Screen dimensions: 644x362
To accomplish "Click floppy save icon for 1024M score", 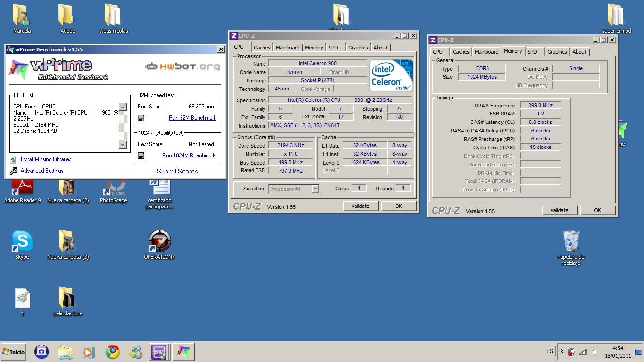I will (141, 156).
